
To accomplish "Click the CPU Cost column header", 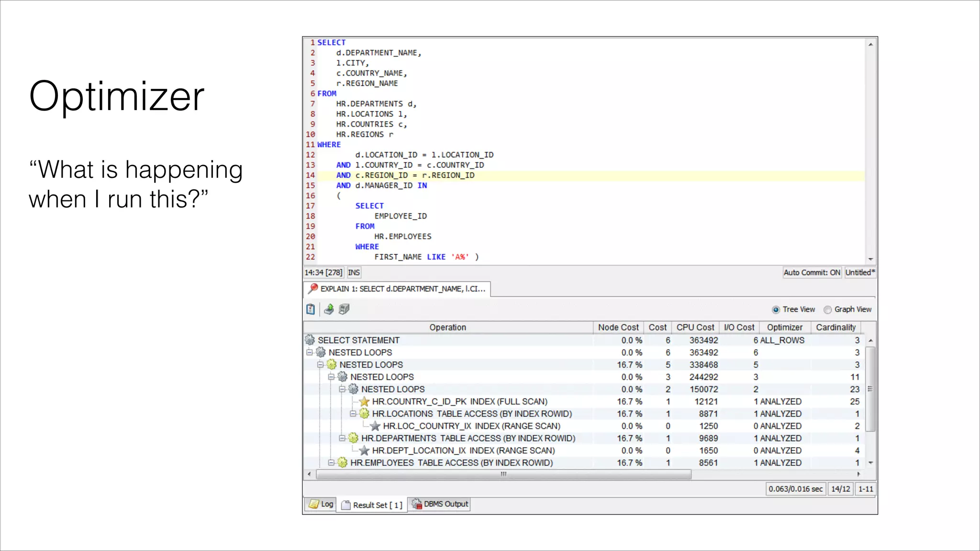I will click(x=695, y=328).
